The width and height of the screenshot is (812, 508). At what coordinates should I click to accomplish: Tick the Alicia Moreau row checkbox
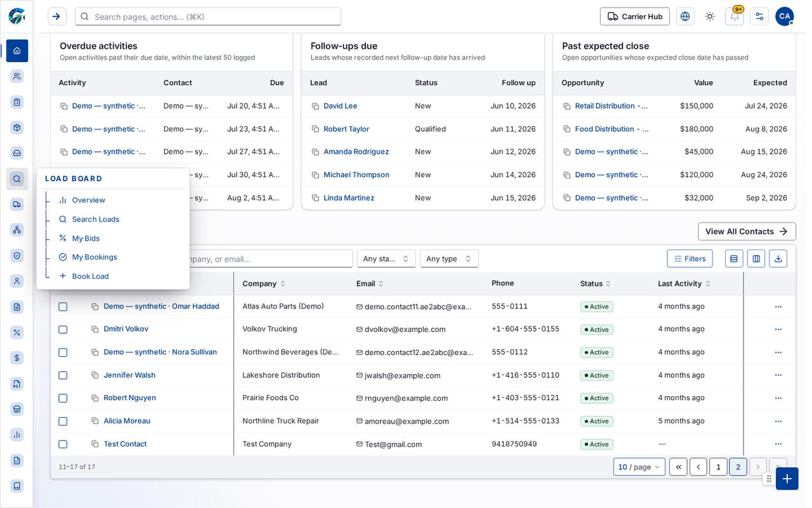point(63,421)
